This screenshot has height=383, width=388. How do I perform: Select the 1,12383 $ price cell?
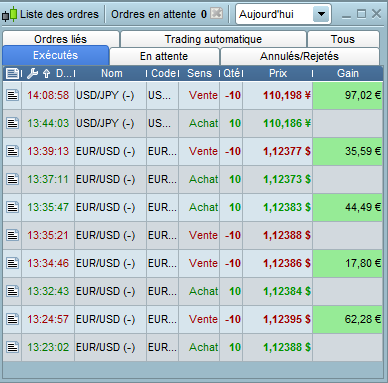tap(277, 207)
